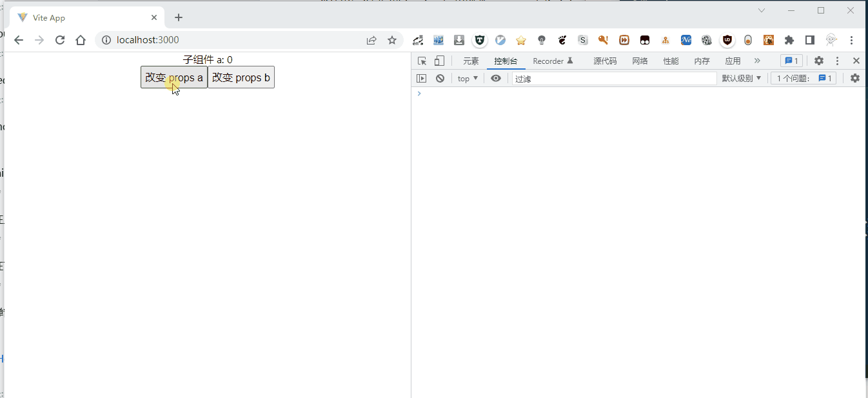Open the Tampermonkey-style shield extension
868x398 pixels.
[x=480, y=40]
